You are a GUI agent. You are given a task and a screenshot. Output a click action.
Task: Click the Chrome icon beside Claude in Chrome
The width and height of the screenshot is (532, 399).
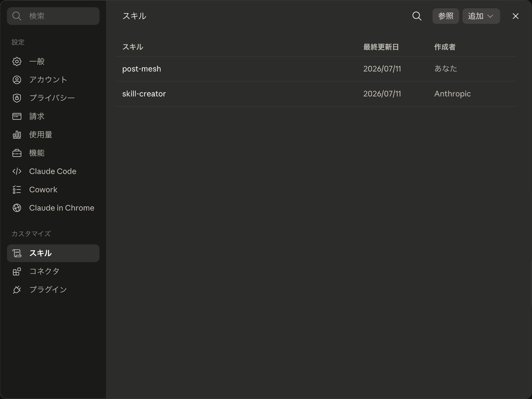(17, 208)
